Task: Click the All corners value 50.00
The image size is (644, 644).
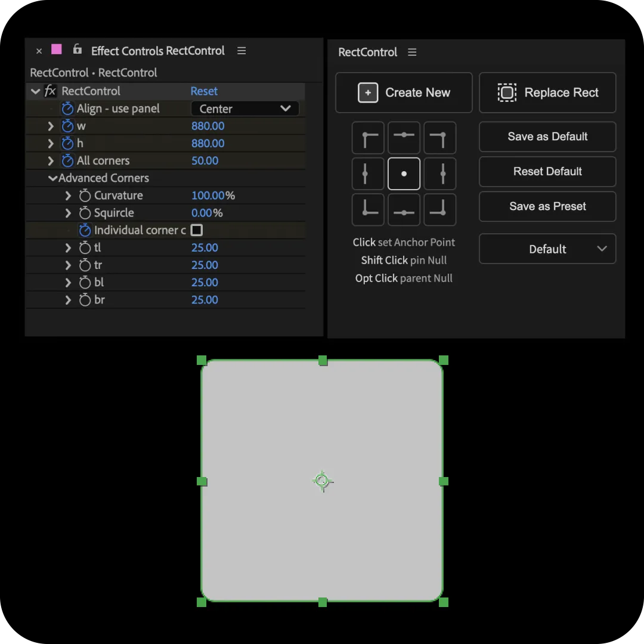Action: click(x=205, y=160)
